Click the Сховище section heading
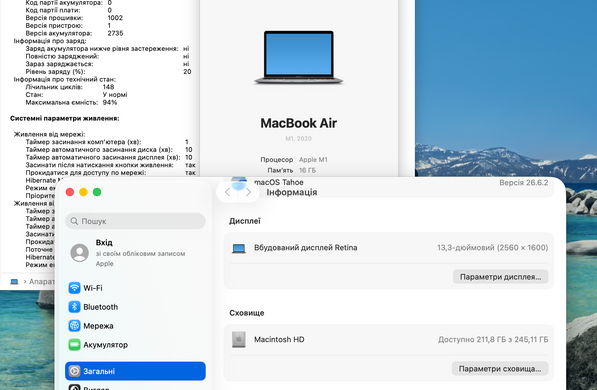 (247, 313)
